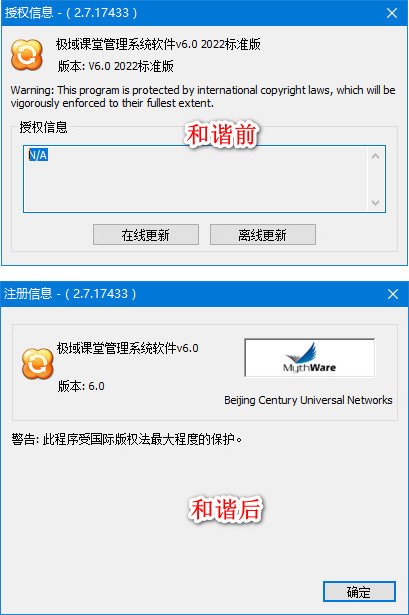Click the 在线更新 button
Screen dimensions: 409x615
pyautogui.click(x=146, y=235)
